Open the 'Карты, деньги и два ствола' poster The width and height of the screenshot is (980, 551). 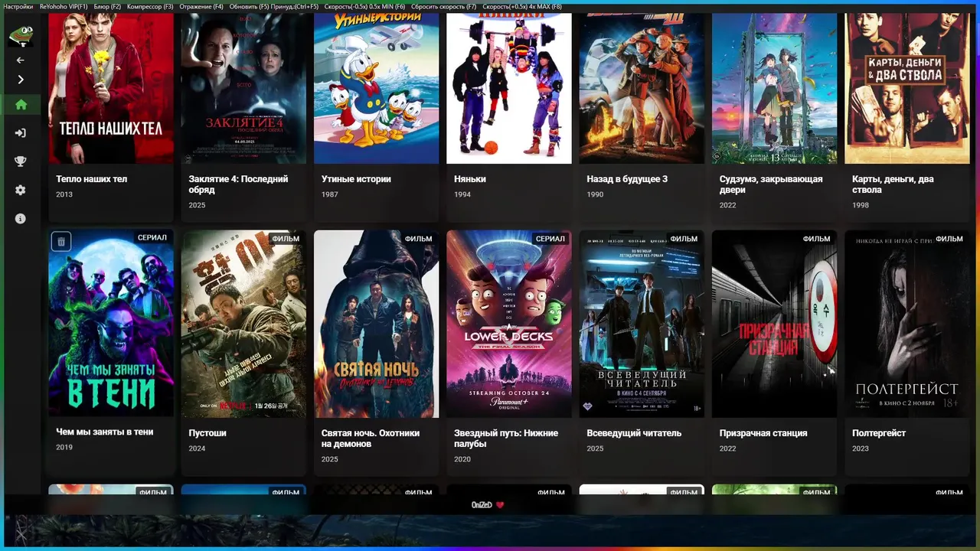(x=907, y=88)
